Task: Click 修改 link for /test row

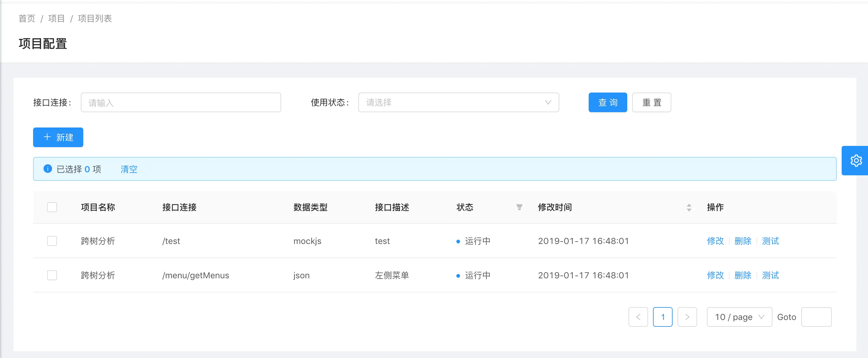Action: coord(715,241)
